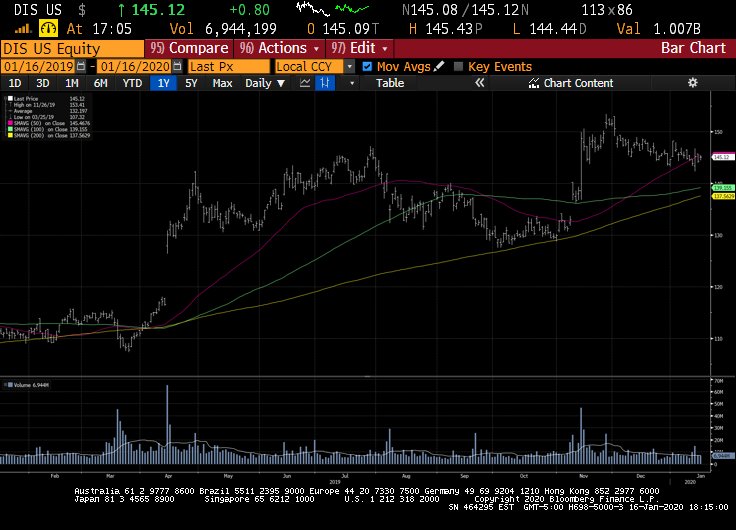Click the white intraday sparkline

tap(313, 8)
